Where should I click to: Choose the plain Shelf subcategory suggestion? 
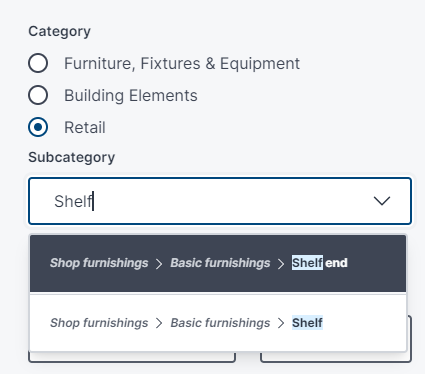tap(218, 323)
